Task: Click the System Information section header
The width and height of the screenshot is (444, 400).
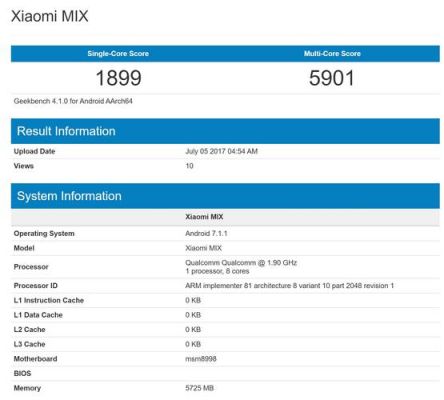Action: pos(225,196)
